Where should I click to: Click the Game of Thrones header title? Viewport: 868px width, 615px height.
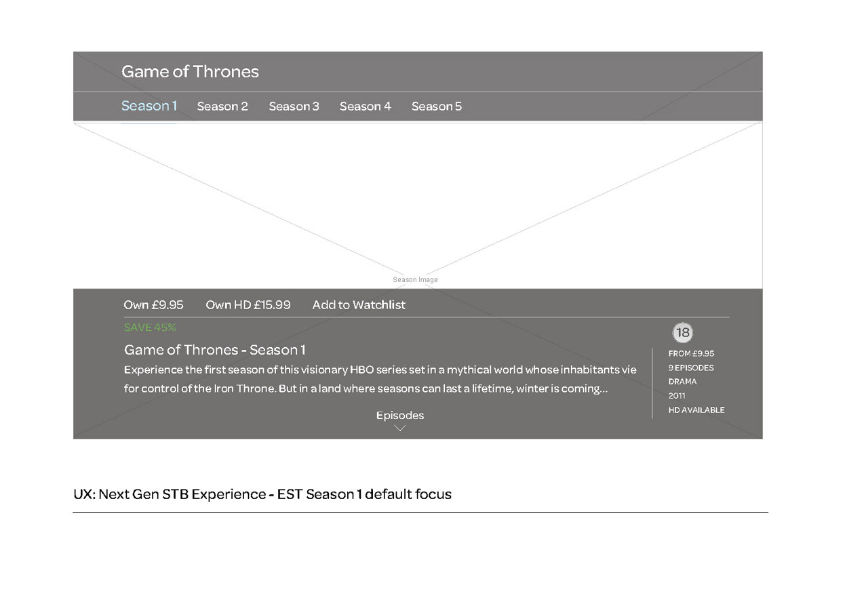tap(190, 72)
